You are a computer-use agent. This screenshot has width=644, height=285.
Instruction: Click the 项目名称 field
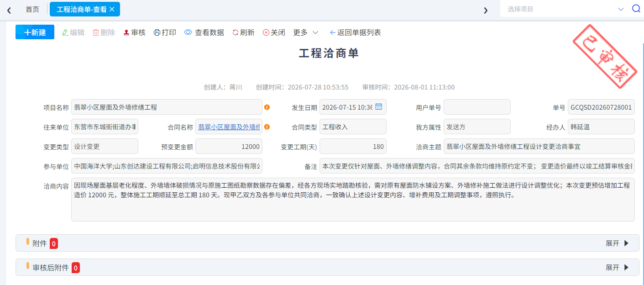[x=167, y=107]
